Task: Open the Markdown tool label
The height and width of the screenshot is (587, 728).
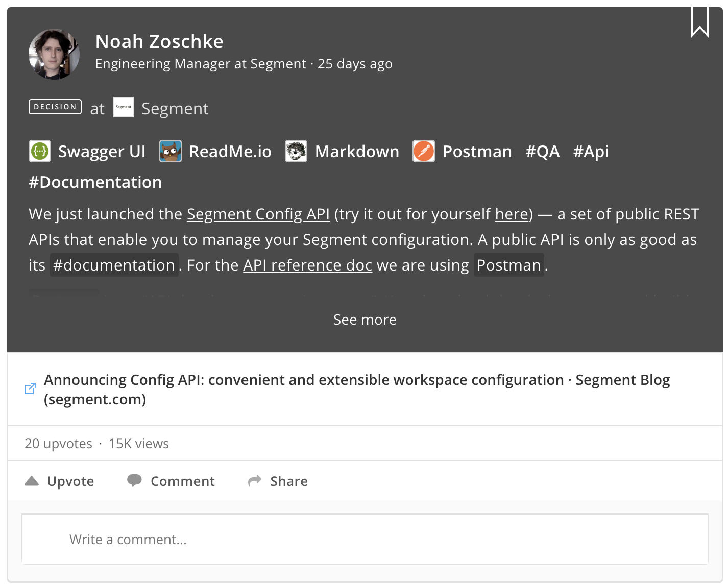Action: click(357, 152)
